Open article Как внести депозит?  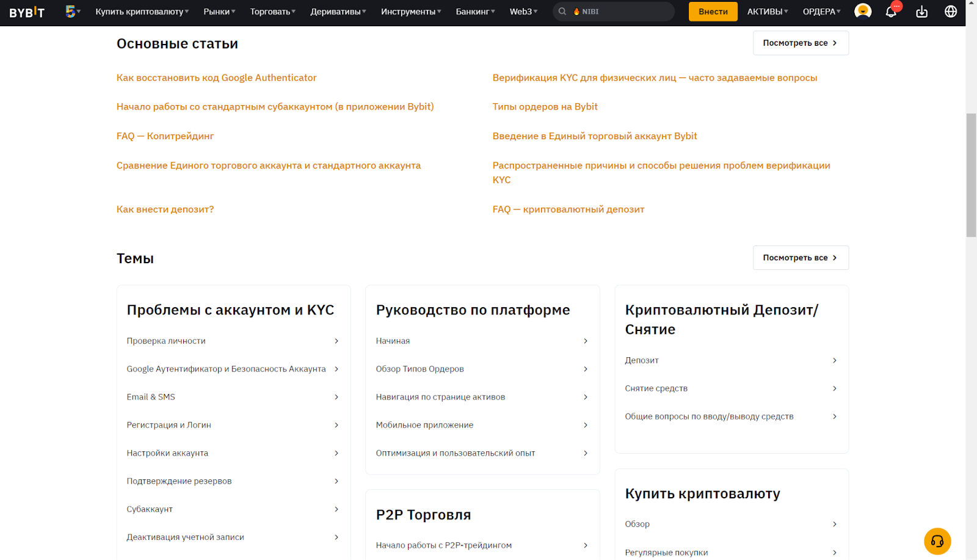165,209
